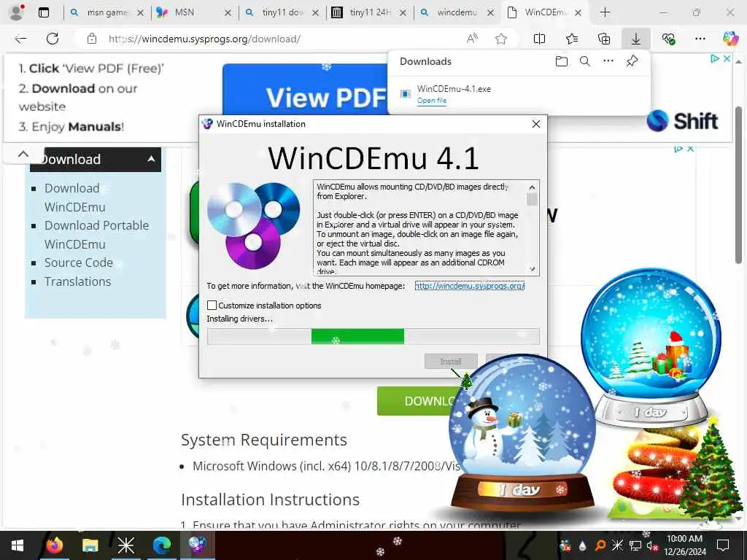Screen dimensions: 747x560
Task: Collapse the ad panel with the up chevron
Action: pyautogui.click(x=23, y=155)
